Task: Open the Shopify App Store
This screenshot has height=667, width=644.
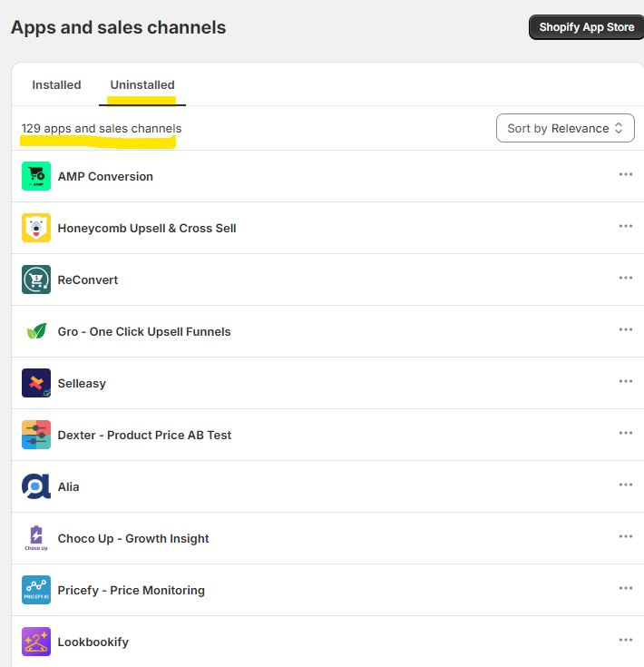Action: coord(587,27)
